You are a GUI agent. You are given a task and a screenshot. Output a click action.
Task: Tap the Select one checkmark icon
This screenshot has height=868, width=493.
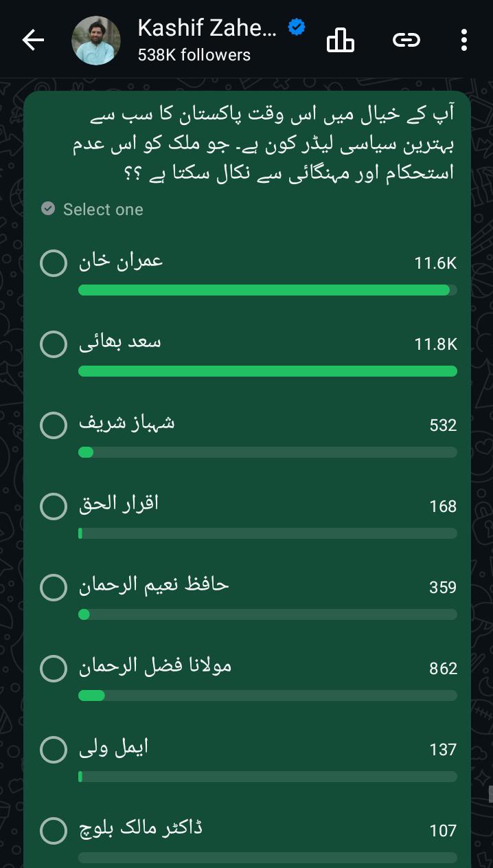pyautogui.click(x=48, y=208)
